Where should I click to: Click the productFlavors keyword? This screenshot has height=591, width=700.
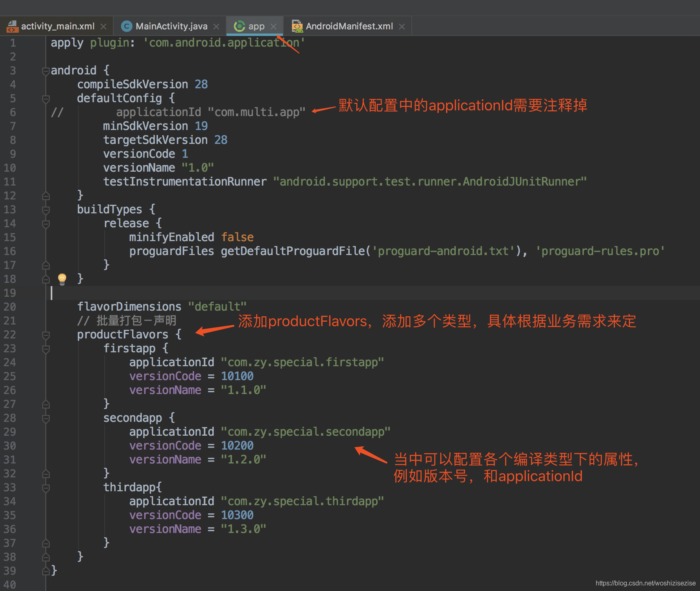[123, 334]
